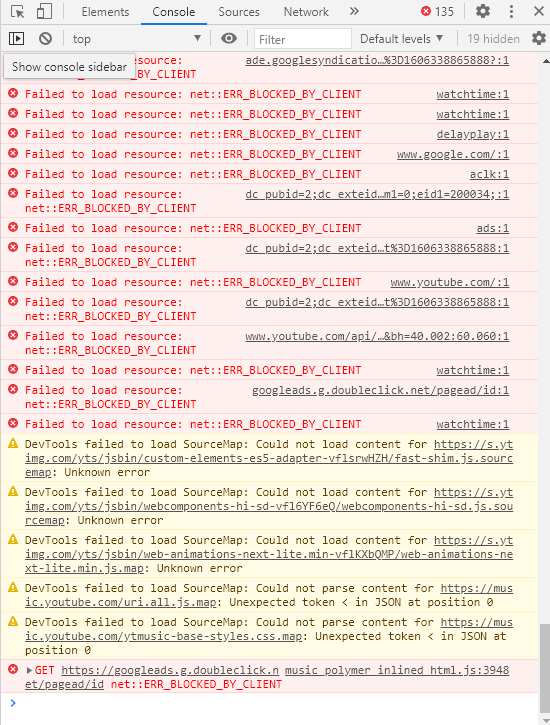
Task: Open googleads.g.doubleclick.net/pagead/id:1 source link
Action: tap(380, 390)
